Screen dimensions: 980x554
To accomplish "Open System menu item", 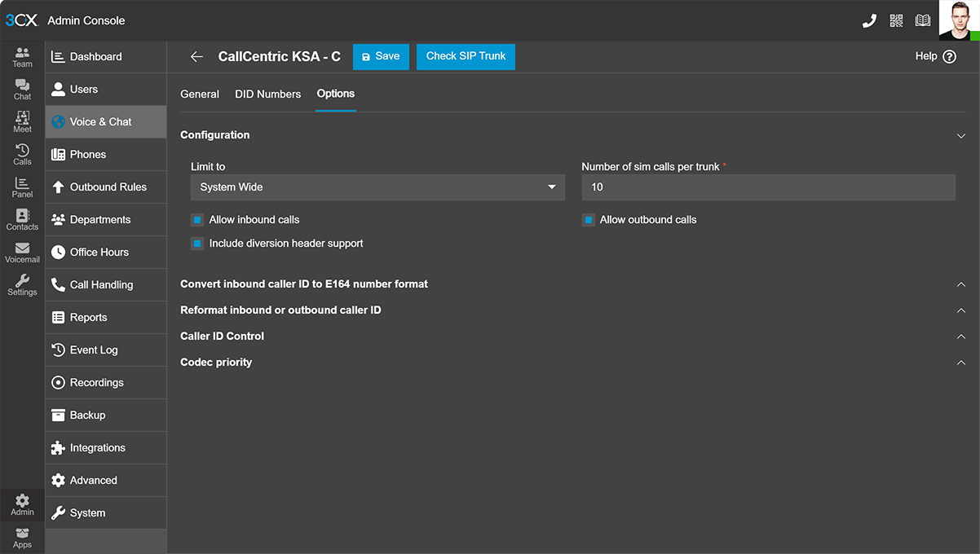I will click(106, 513).
